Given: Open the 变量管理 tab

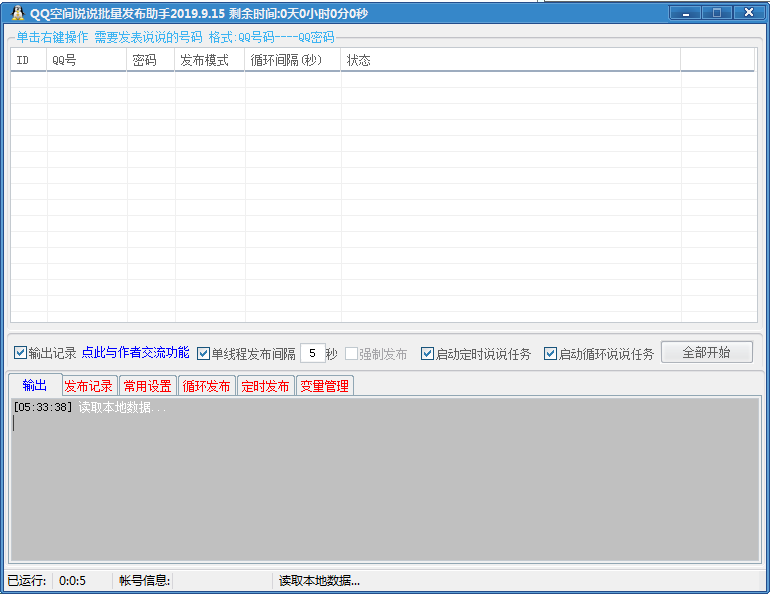Looking at the screenshot, I should 325,386.
